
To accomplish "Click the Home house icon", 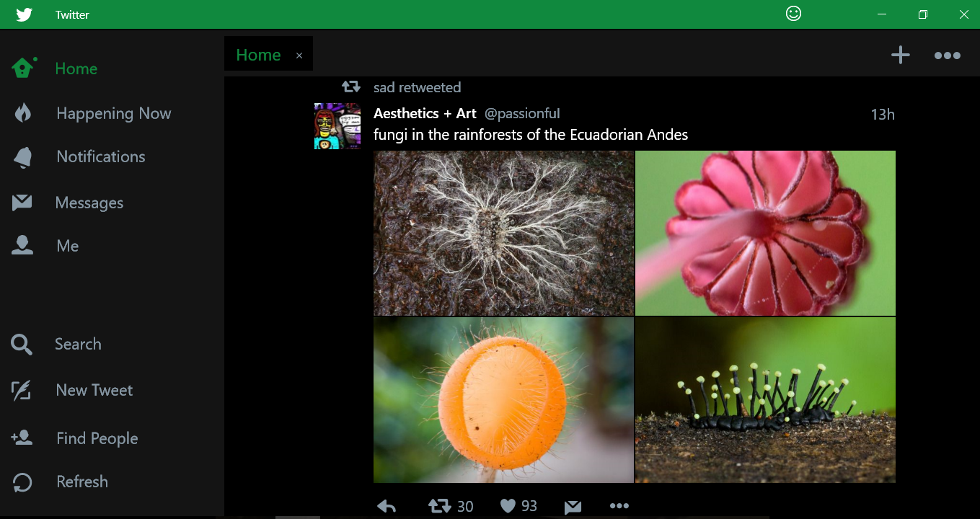I will pyautogui.click(x=23, y=68).
